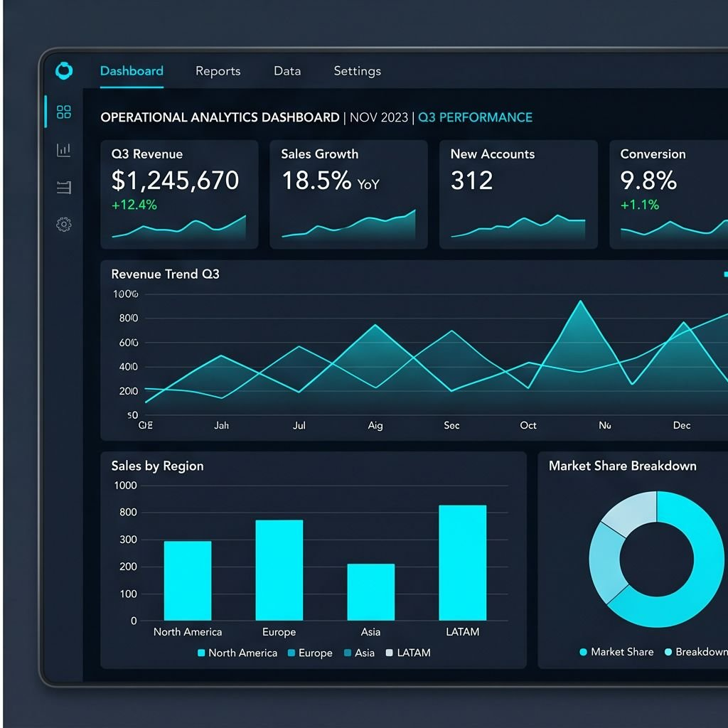Open the Sales Growth card
Viewport: 728px width, 728px height.
click(348, 195)
